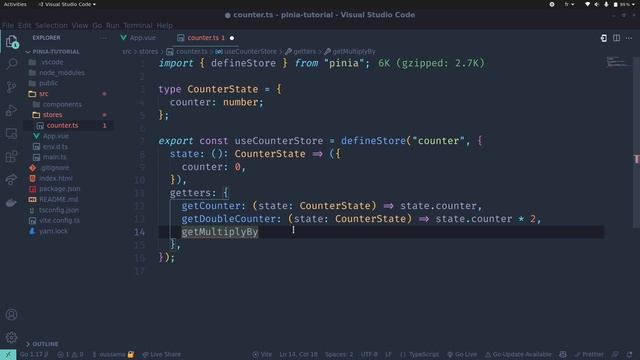This screenshot has height=360, width=640.
Task: Open the Run and Debug view
Action: [11, 110]
